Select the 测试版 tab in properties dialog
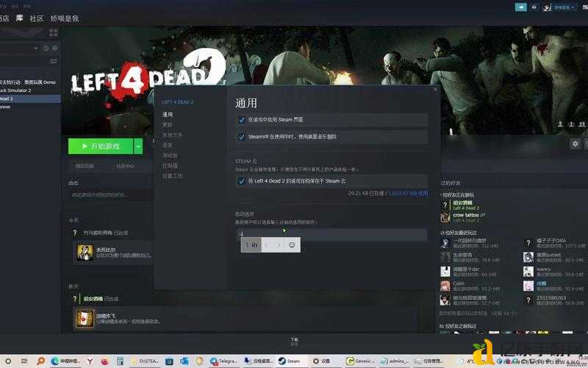The height and width of the screenshot is (368, 588). coord(170,155)
